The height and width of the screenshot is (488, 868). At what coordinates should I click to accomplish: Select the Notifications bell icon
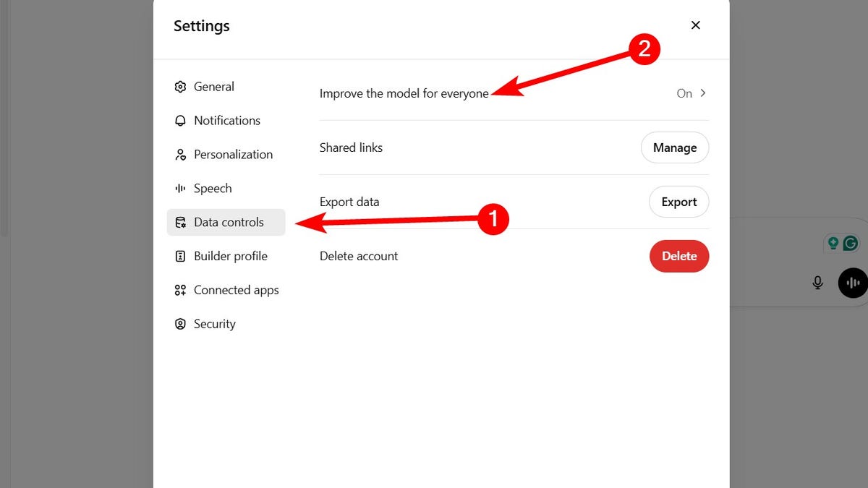[x=179, y=120]
